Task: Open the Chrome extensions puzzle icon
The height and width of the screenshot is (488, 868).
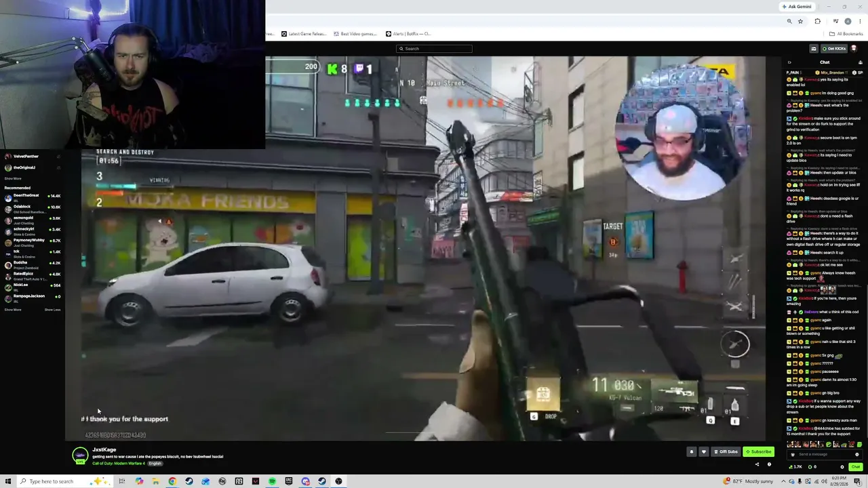Action: tap(817, 21)
